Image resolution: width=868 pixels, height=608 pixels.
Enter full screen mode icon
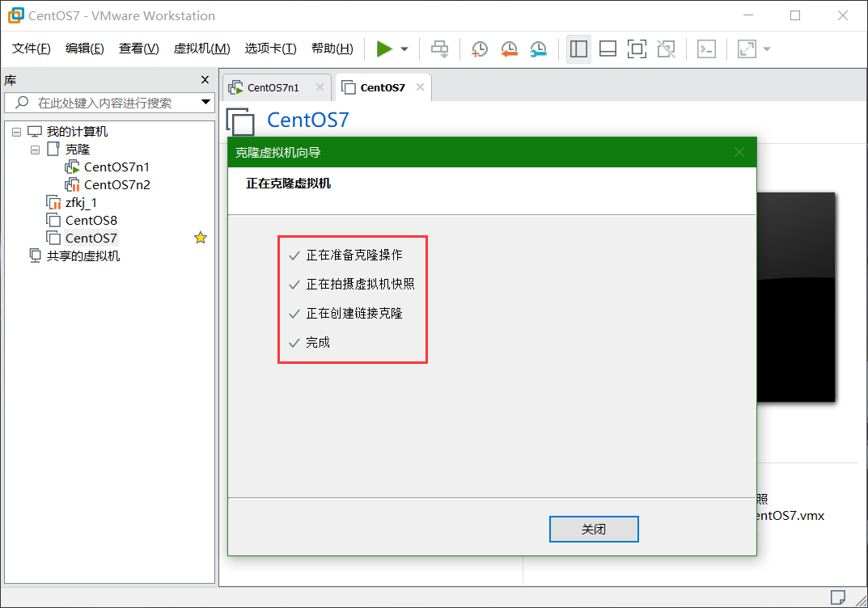coord(637,49)
